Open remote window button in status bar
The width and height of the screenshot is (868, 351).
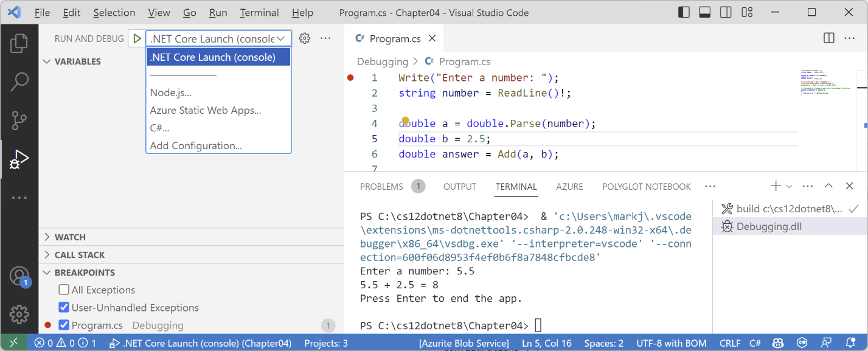point(13,343)
